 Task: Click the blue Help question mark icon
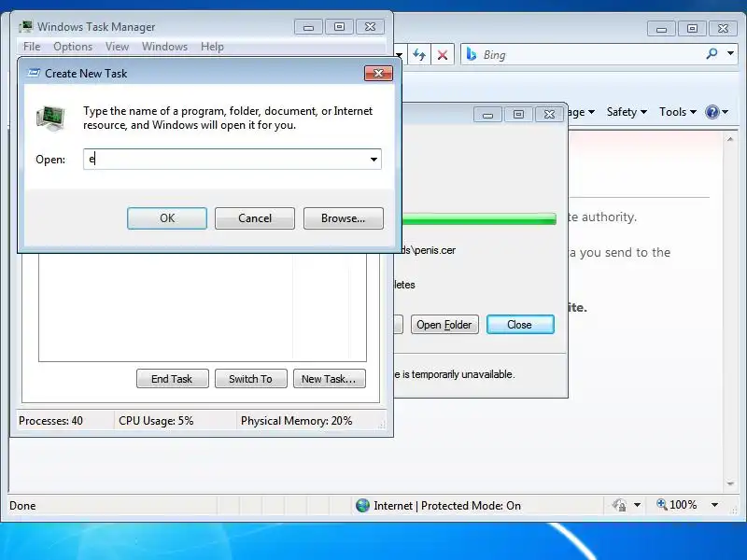pyautogui.click(x=712, y=112)
